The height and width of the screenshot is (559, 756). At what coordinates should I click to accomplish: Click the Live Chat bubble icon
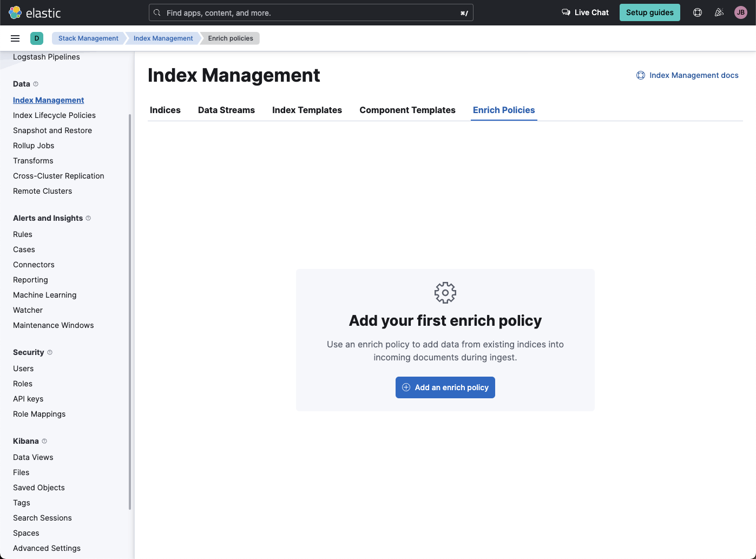(566, 12)
